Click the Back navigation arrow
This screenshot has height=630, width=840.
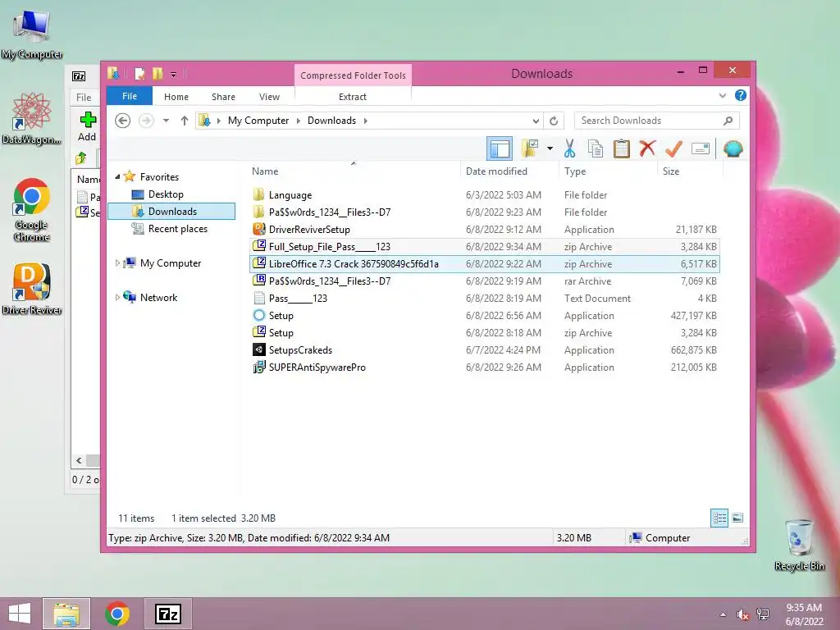coord(123,121)
